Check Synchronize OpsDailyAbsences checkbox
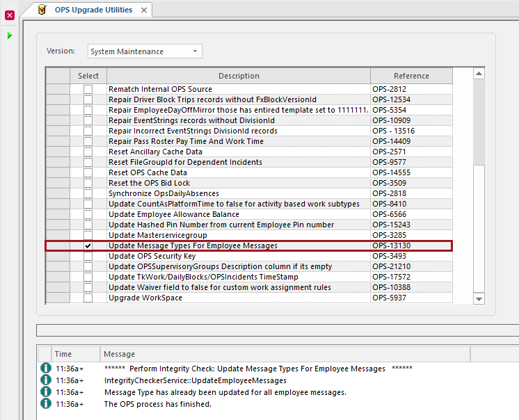 [x=88, y=193]
